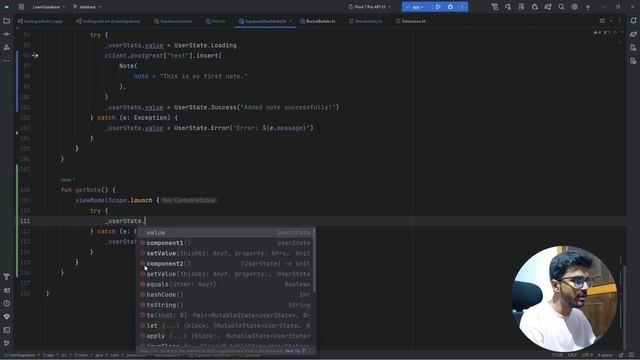Open the database branch dropdown
This screenshot has width=640, height=360.
[x=87, y=7]
